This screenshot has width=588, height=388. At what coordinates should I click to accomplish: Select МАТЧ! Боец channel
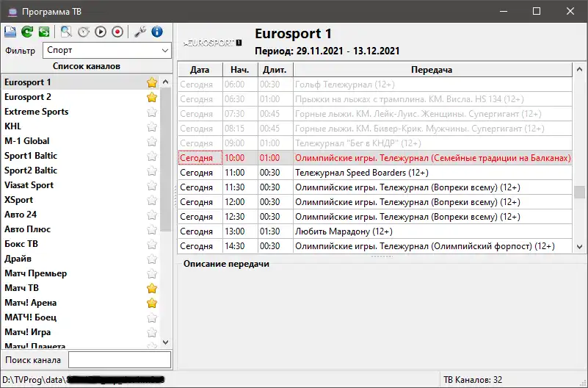tap(81, 317)
